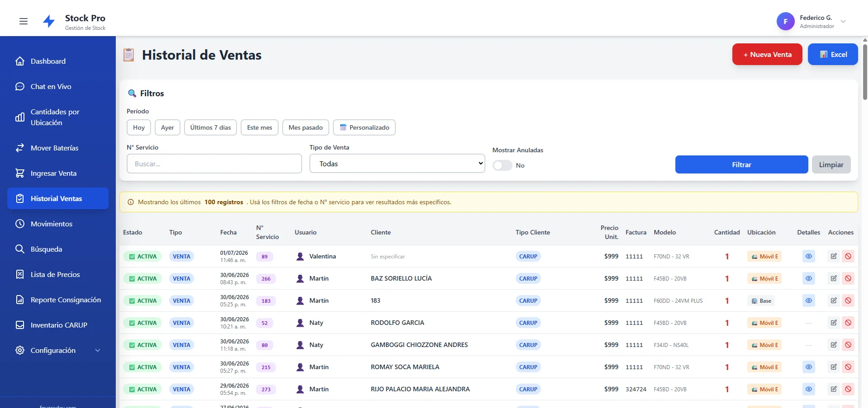View details of service 89 sale
Screen dimensions: 868x408
(808, 256)
